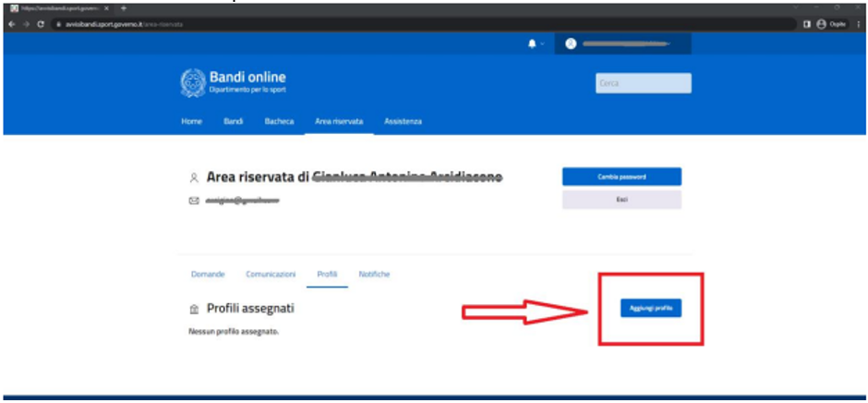The height and width of the screenshot is (403, 868).
Task: Click the user avatar icon in top bar
Action: click(x=570, y=44)
